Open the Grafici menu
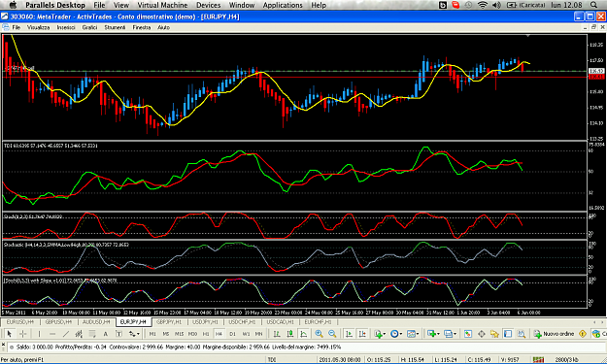The image size is (607, 364). pos(89,27)
